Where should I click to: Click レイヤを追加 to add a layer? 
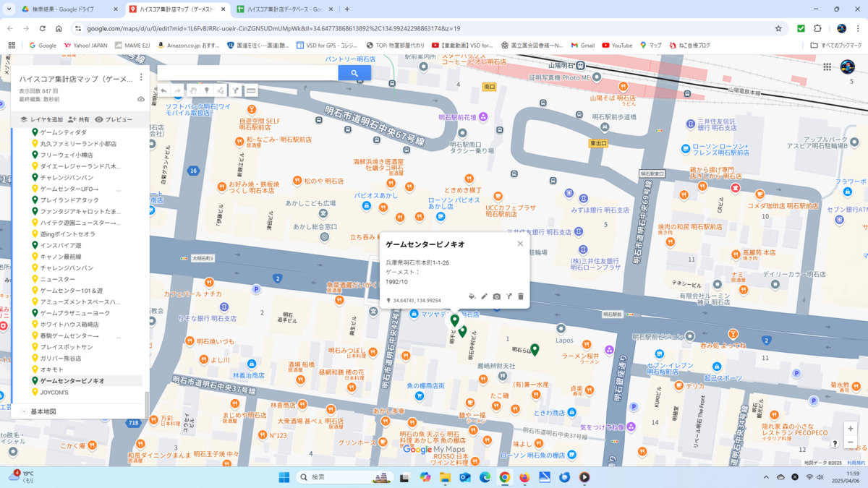41,119
